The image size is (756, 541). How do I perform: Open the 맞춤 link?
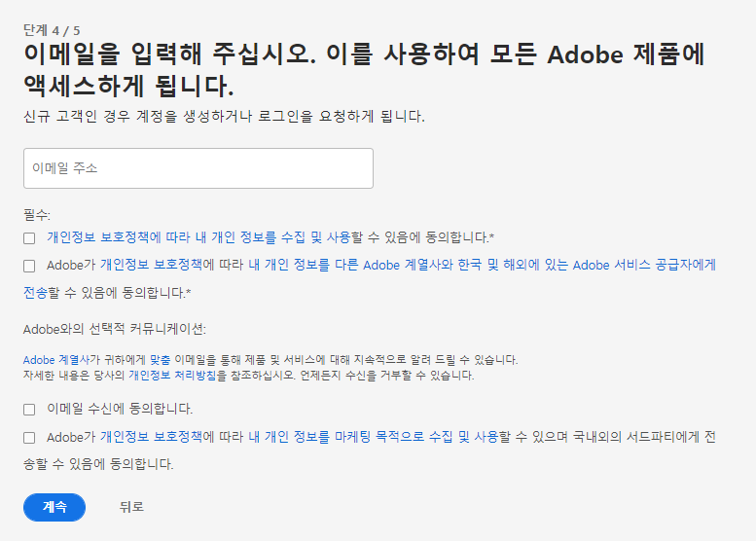161,360
